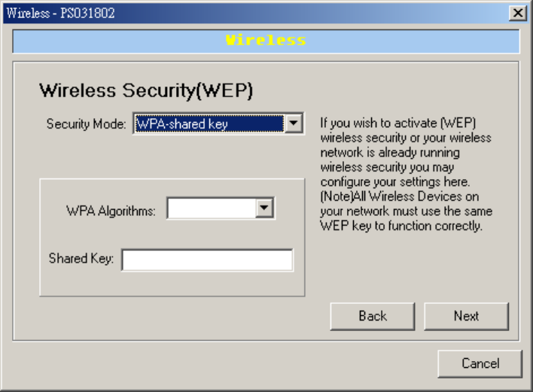533x392 pixels.
Task: Cancel the wireless setup wizard
Action: pyautogui.click(x=480, y=363)
